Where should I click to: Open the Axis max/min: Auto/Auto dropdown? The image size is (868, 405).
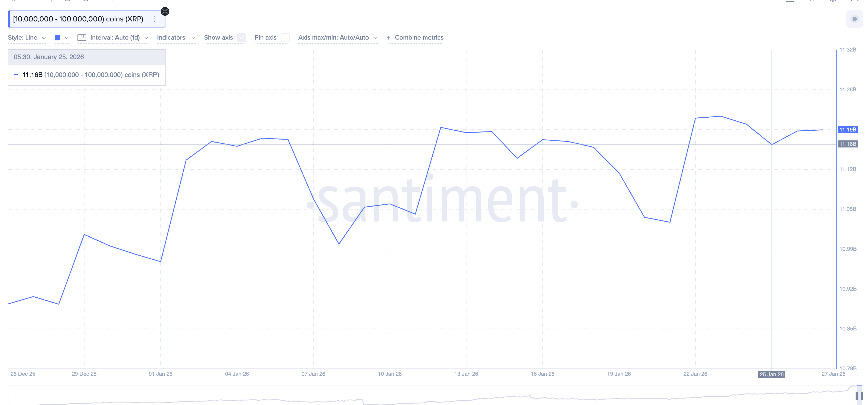pyautogui.click(x=338, y=37)
